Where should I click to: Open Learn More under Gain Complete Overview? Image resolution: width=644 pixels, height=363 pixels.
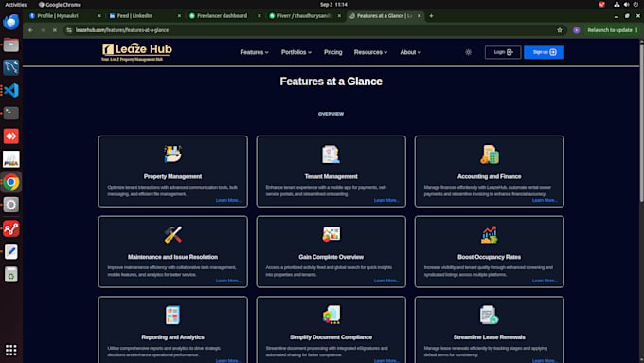pyautogui.click(x=386, y=281)
